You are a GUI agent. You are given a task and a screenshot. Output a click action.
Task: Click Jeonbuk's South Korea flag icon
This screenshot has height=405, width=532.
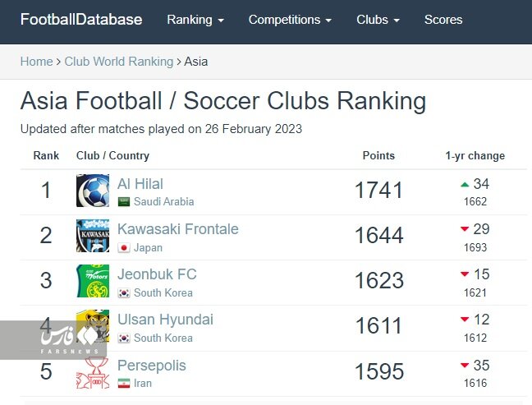(x=124, y=292)
